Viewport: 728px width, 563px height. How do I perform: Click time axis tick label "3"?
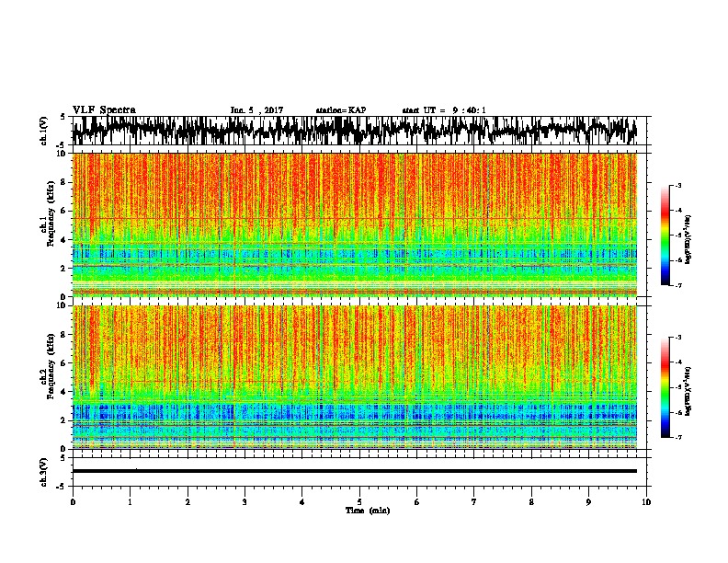pyautogui.click(x=245, y=502)
